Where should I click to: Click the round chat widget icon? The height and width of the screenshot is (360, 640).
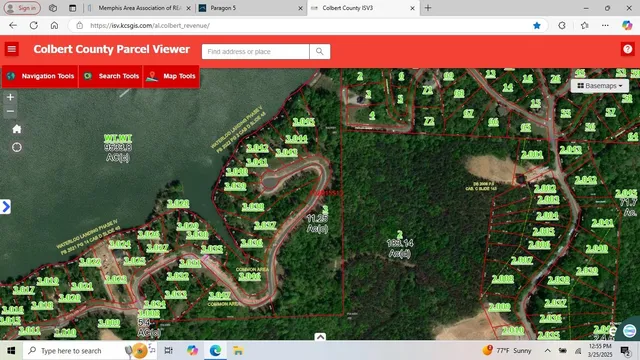click(629, 330)
